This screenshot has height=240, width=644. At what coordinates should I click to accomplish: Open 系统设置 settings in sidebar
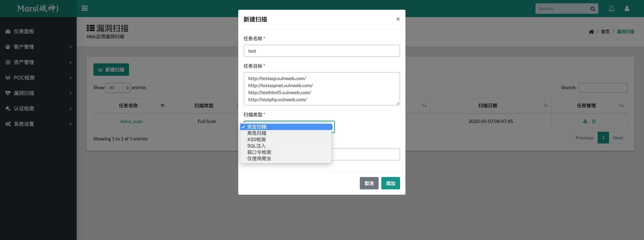(24, 124)
